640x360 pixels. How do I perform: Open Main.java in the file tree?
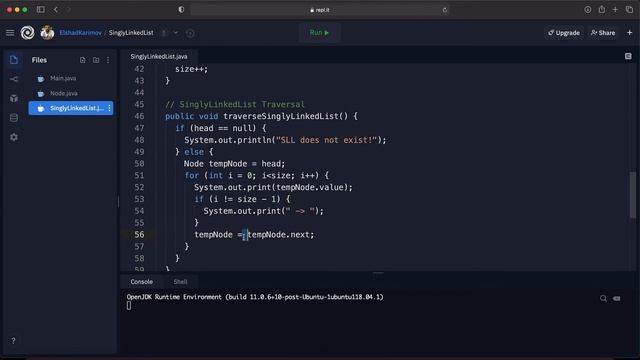point(63,78)
